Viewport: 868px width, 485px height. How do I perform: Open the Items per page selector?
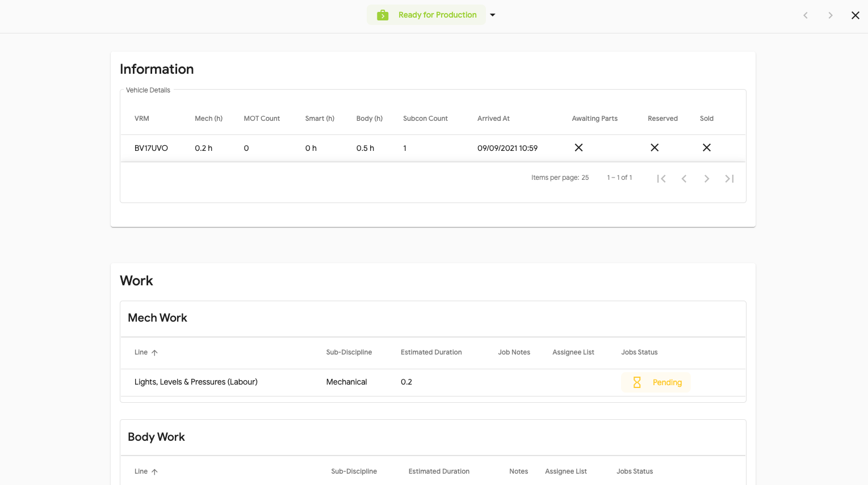pos(585,178)
